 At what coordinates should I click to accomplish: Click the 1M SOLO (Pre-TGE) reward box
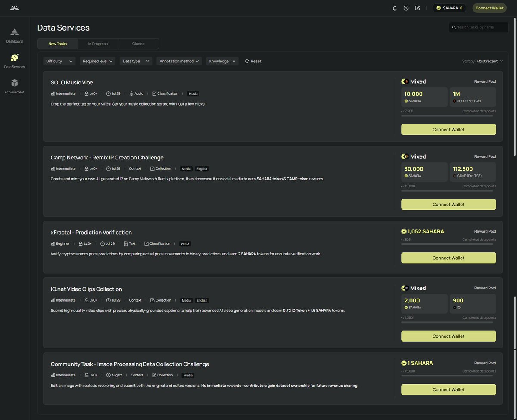click(473, 97)
